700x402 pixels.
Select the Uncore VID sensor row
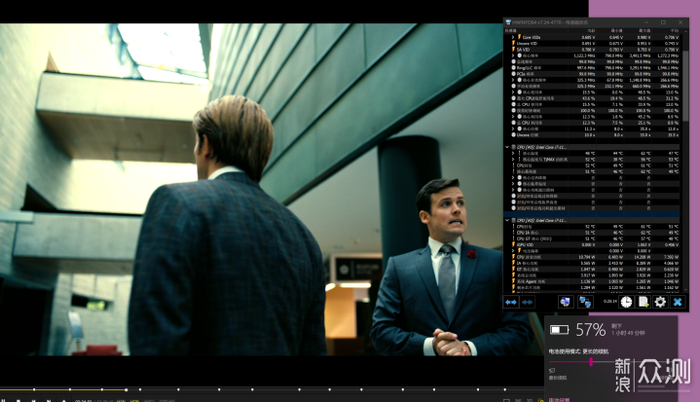540,43
